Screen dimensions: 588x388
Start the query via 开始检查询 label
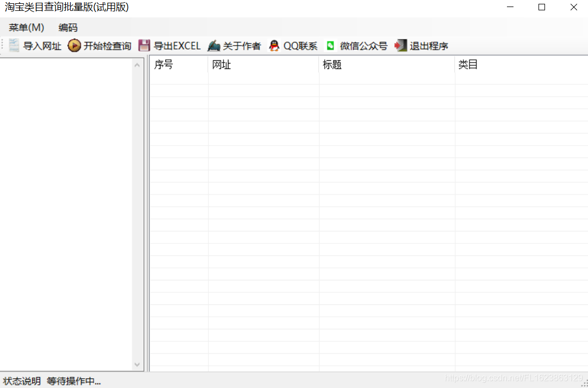coord(107,46)
